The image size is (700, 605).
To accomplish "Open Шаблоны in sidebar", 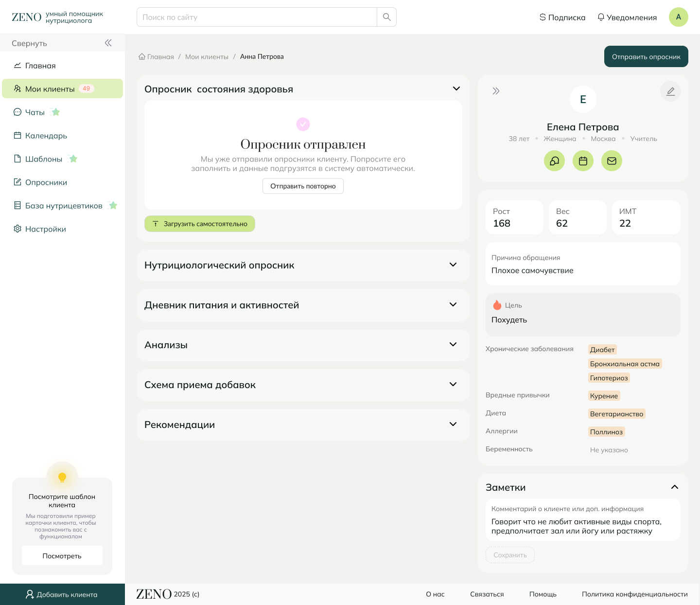I will pyautogui.click(x=62, y=159).
